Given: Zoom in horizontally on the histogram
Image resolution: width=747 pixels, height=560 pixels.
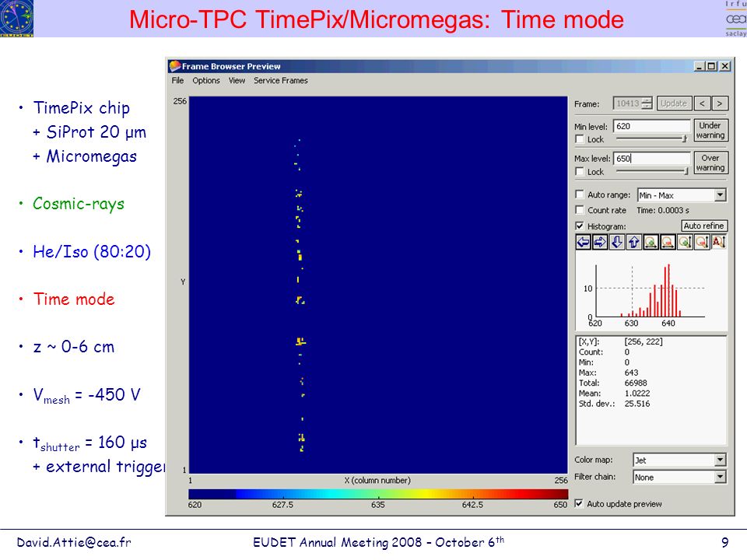Looking at the screenshot, I should tap(651, 242).
